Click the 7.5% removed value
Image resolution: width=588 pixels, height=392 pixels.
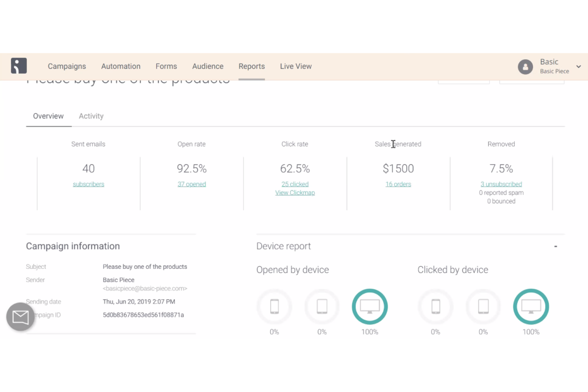pos(501,169)
